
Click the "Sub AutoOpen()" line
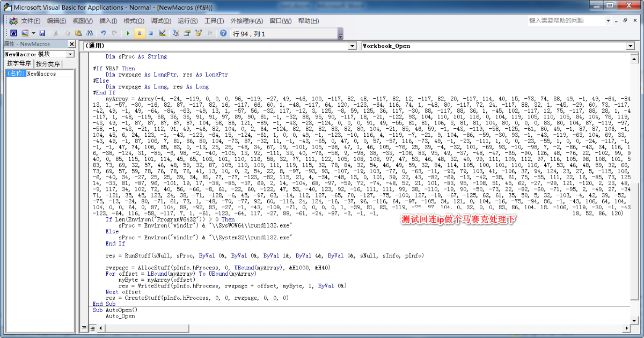point(115,310)
